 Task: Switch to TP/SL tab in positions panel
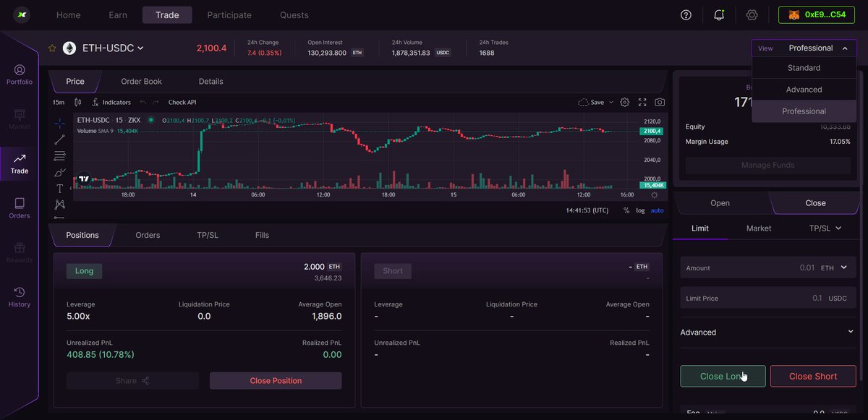(208, 235)
